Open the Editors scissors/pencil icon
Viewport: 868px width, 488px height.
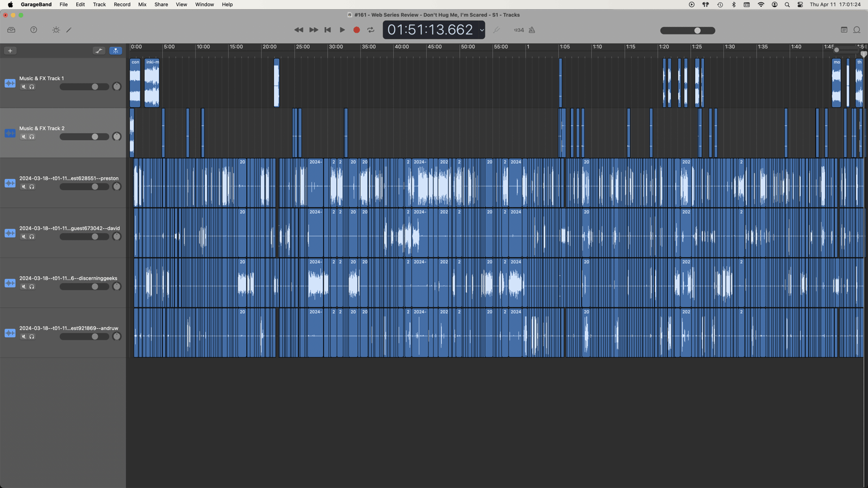point(69,30)
